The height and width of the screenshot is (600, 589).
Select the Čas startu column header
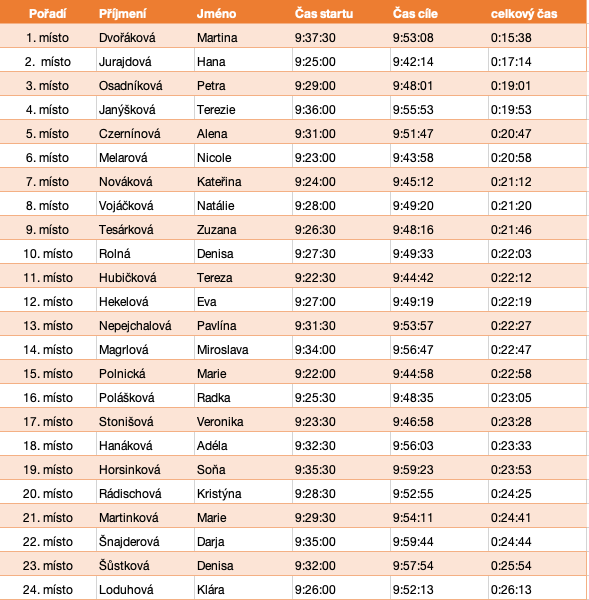tap(341, 13)
